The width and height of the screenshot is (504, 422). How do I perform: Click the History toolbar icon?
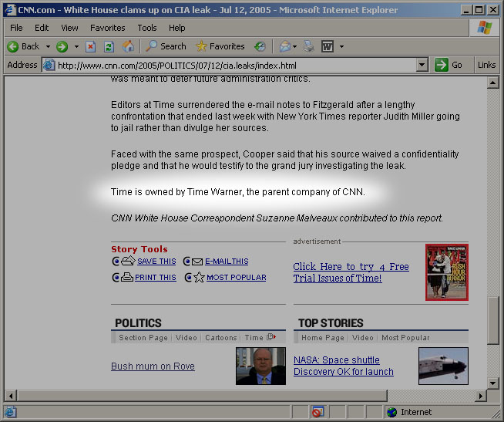(260, 46)
